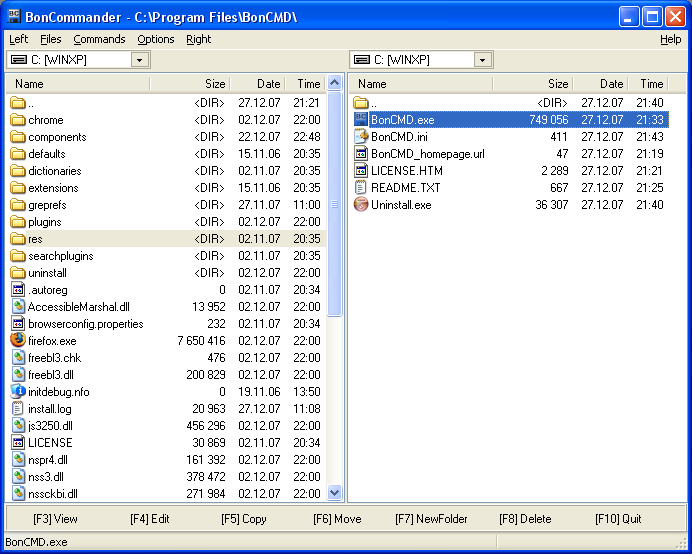Sort left panel by Name column header
Viewport: 692px width, 554px height.
(78, 83)
